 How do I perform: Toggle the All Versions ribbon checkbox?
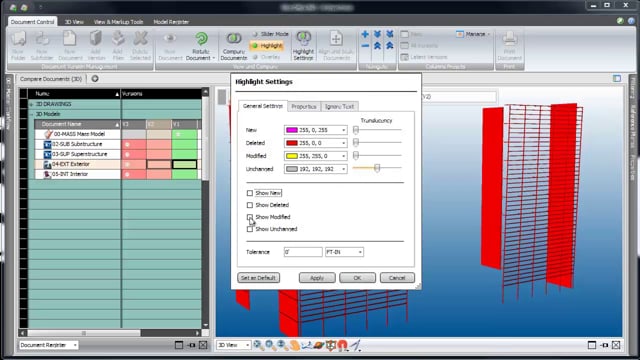click(404, 46)
